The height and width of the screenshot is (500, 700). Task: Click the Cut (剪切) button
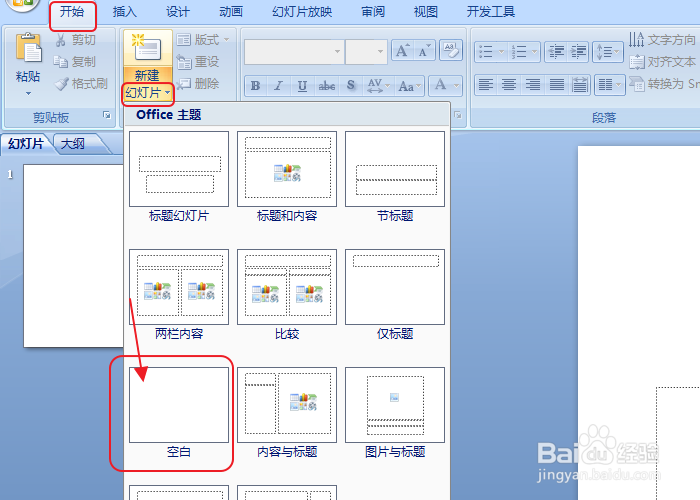75,40
